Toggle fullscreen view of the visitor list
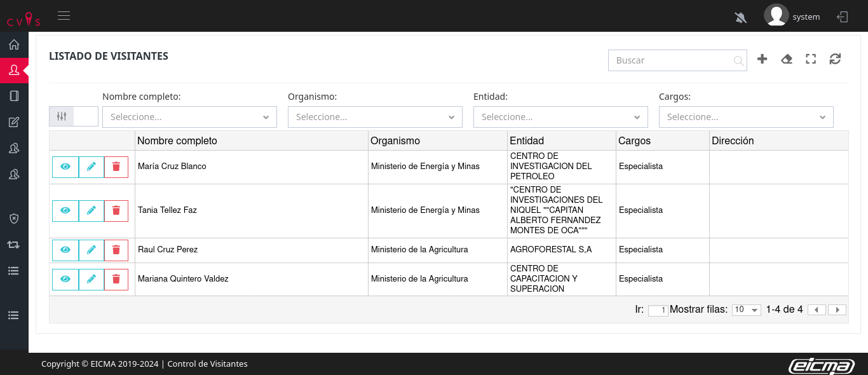 click(811, 59)
